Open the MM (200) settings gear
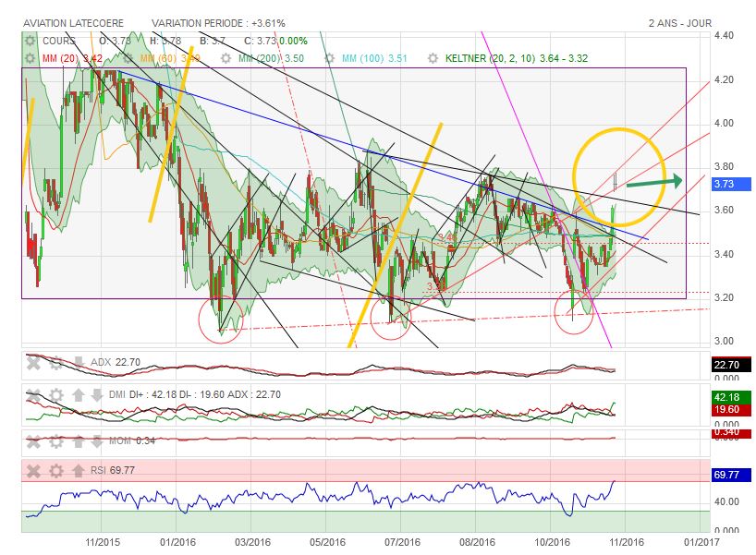Viewport: 756px width, 555px height. 226,58
